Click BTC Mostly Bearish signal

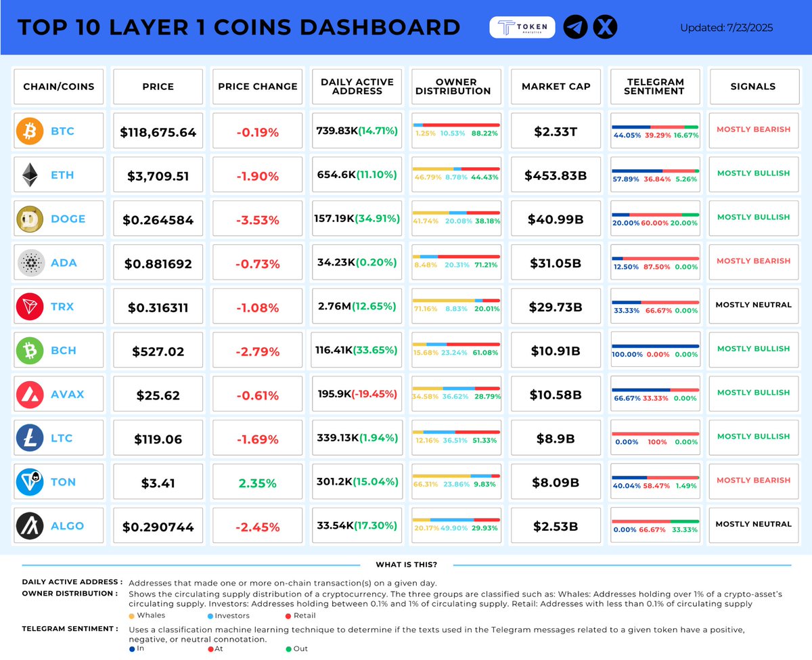click(753, 129)
